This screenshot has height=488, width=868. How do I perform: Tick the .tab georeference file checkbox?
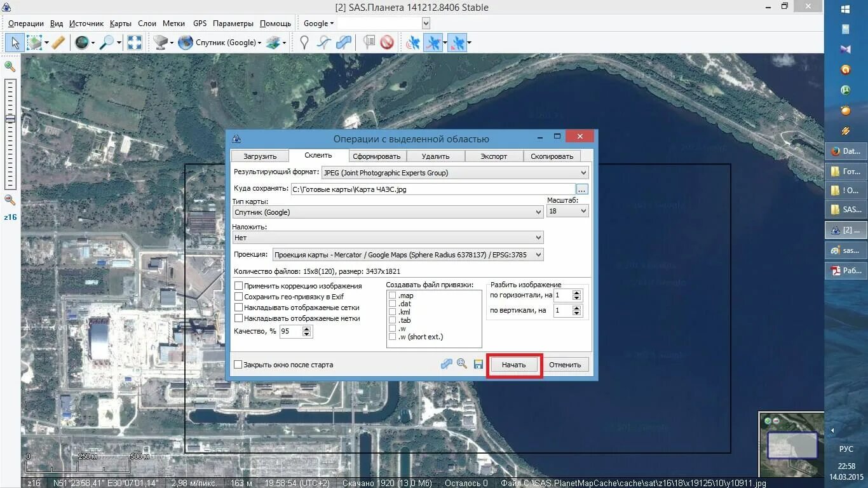(392, 320)
